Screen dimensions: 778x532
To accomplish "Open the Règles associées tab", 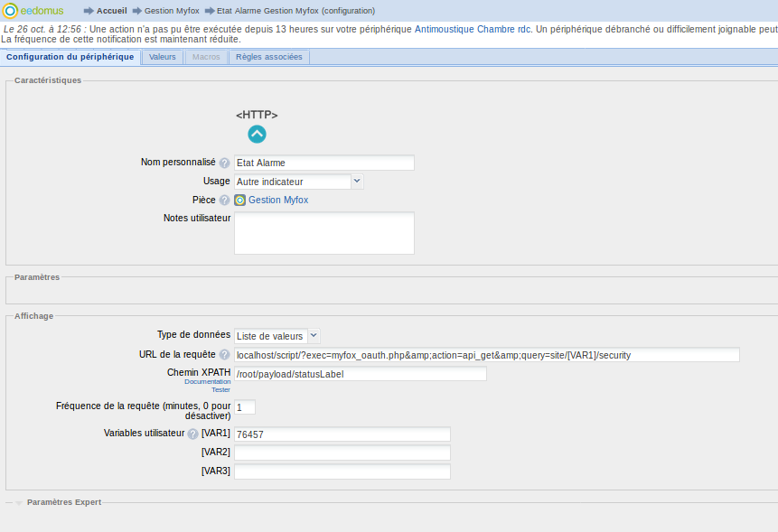I will (x=269, y=57).
